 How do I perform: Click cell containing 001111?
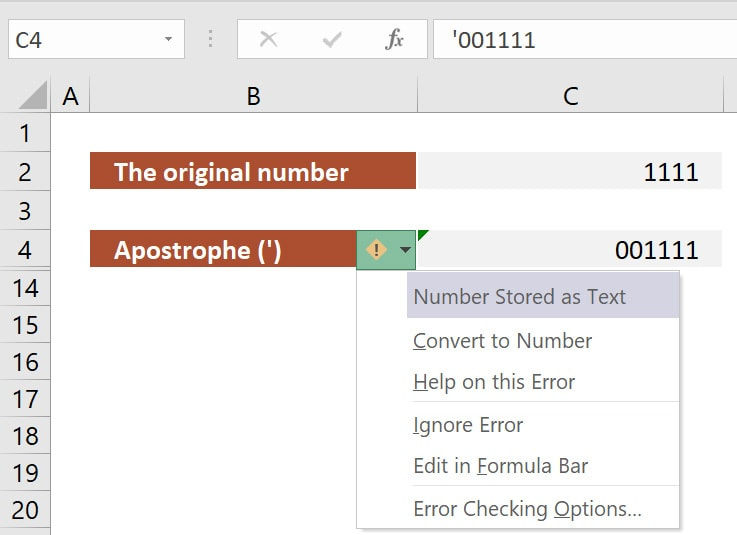coord(570,249)
